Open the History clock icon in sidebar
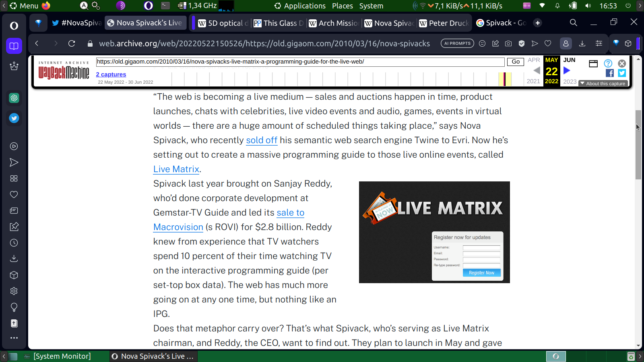This screenshot has width=644, height=362. coord(14,243)
